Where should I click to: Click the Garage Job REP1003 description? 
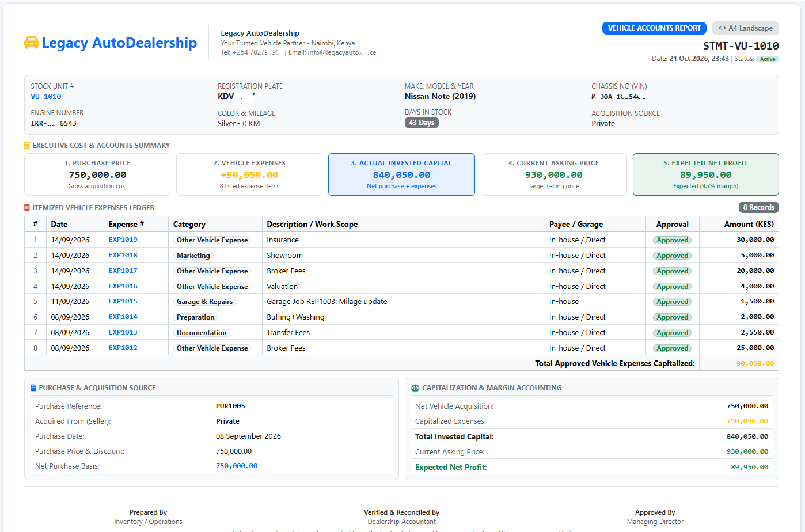point(326,301)
